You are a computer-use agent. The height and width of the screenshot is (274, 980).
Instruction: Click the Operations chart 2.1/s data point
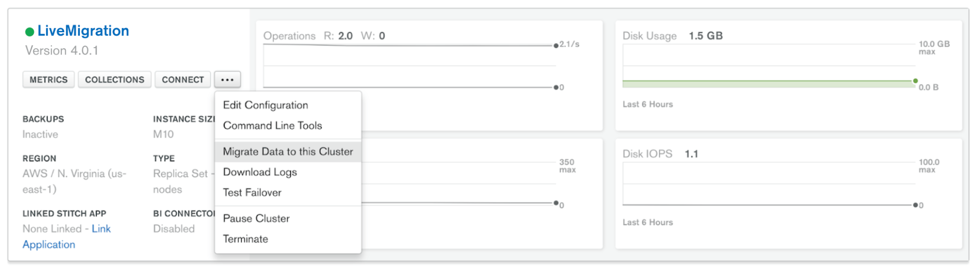coord(556,46)
